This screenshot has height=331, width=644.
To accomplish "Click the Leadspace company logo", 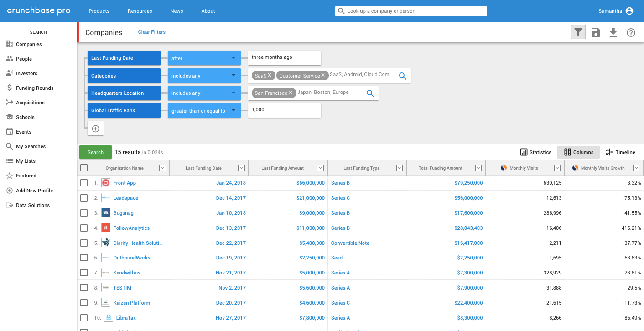I will click(x=106, y=198).
